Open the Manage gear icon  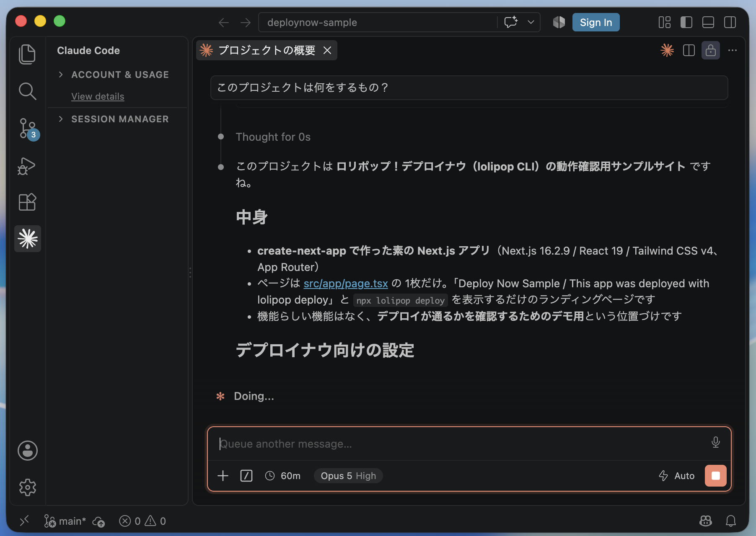click(28, 487)
